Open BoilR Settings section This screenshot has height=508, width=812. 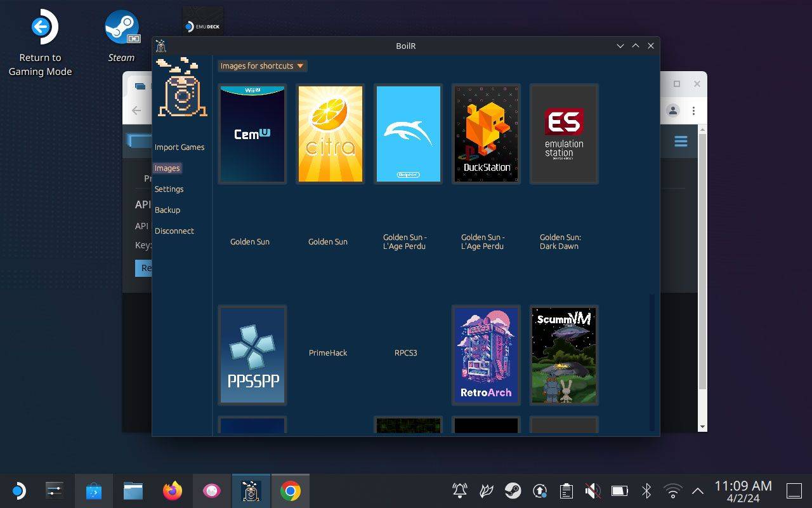click(x=169, y=189)
